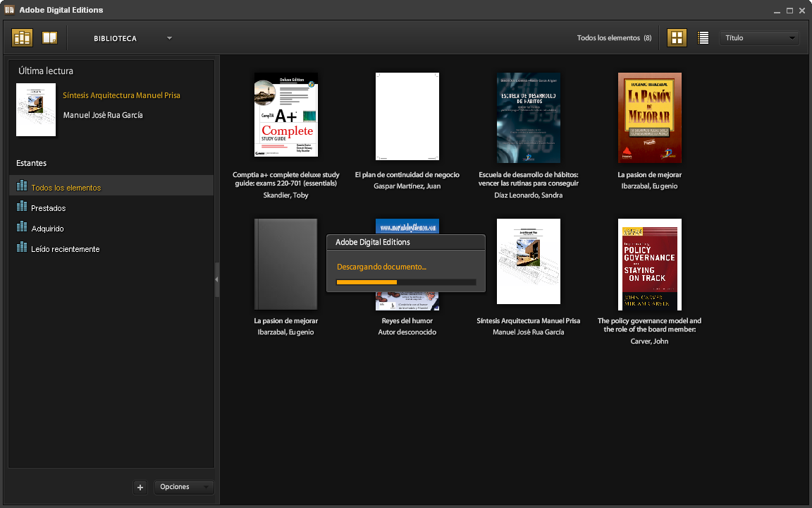Open La Pasión de Mejorar orange cover
The image size is (812, 508).
click(x=649, y=118)
